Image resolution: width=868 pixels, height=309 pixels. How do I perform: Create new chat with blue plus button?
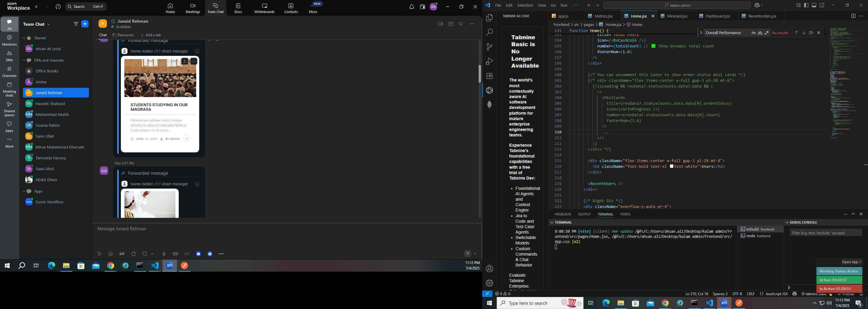pos(85,24)
